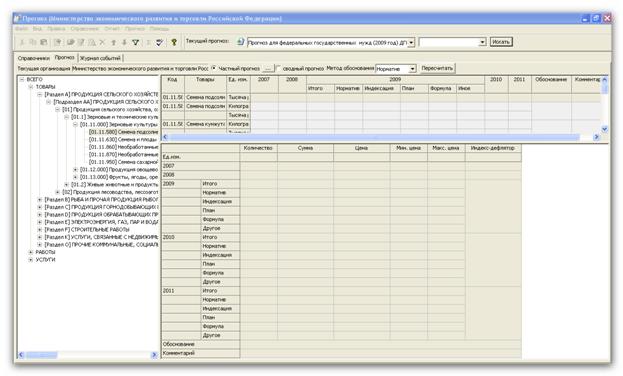Select tree item [01.11.630] Семена и плоды
This screenshot has width=623, height=376.
coord(123,140)
